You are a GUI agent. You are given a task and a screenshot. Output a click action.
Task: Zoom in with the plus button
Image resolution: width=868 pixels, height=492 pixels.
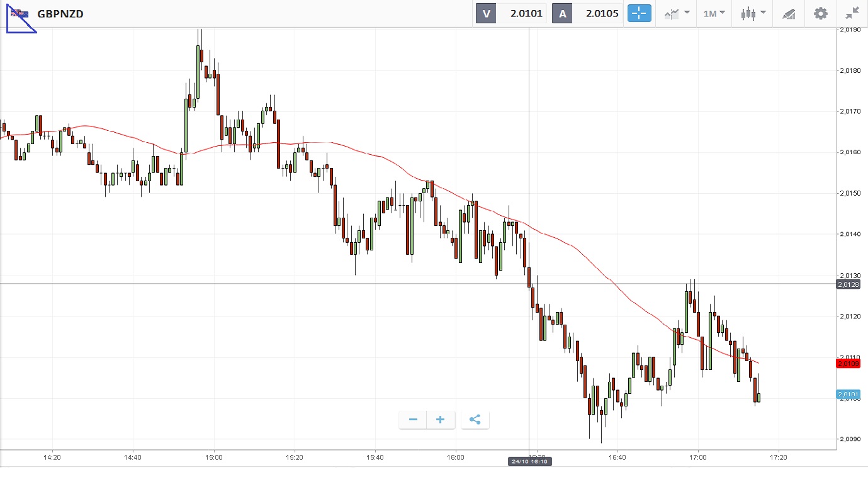(441, 420)
